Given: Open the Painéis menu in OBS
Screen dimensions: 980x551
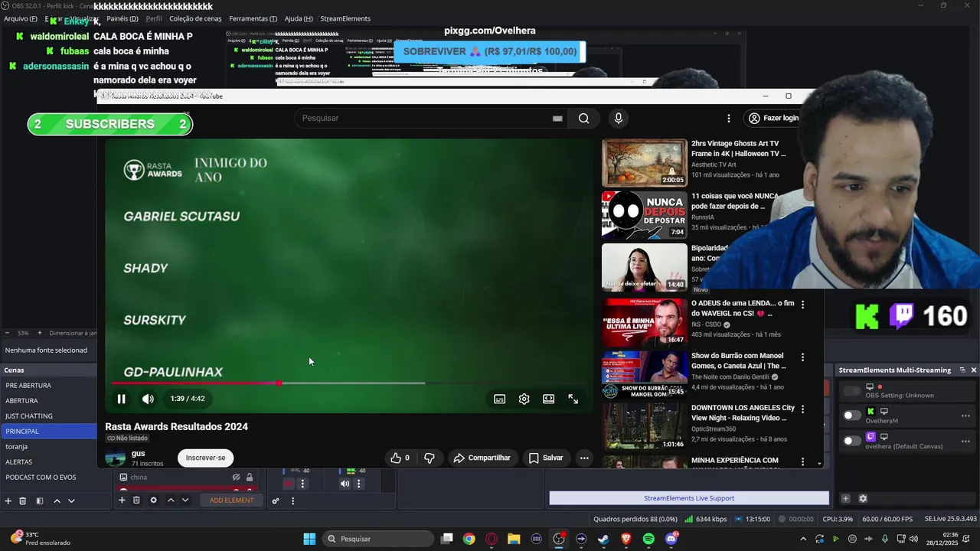Looking at the screenshot, I should 122,18.
